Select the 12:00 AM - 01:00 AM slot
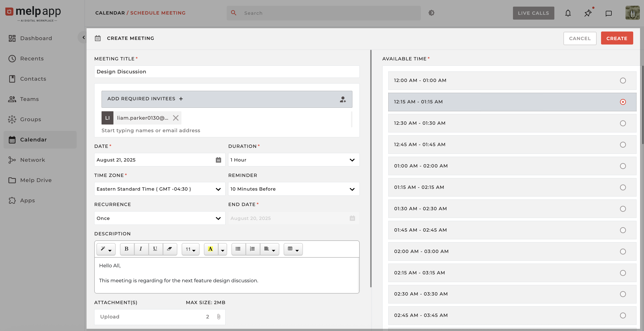This screenshot has width=644, height=331. pos(622,81)
